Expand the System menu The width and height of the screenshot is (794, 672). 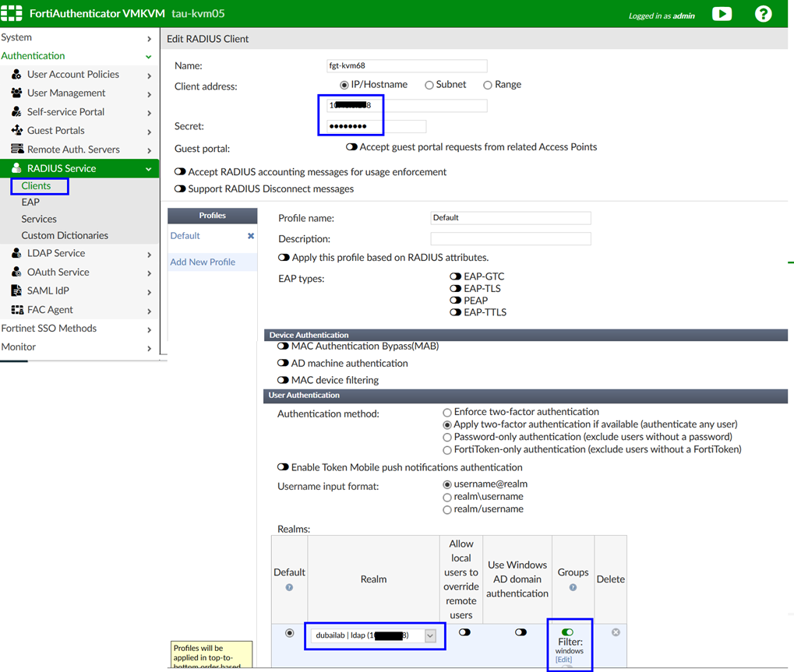[149, 39]
